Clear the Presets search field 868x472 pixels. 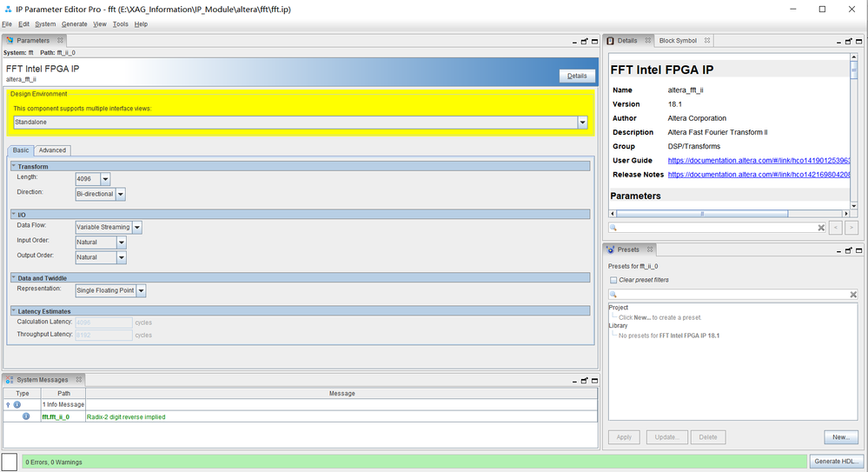pos(853,294)
